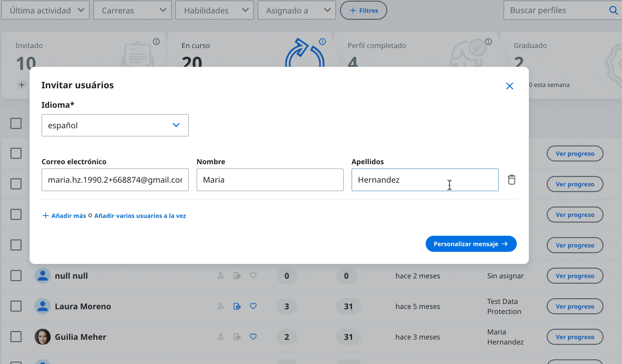622x364 pixels.
Task: Close the Invitar usuários dialog
Action: pyautogui.click(x=509, y=86)
